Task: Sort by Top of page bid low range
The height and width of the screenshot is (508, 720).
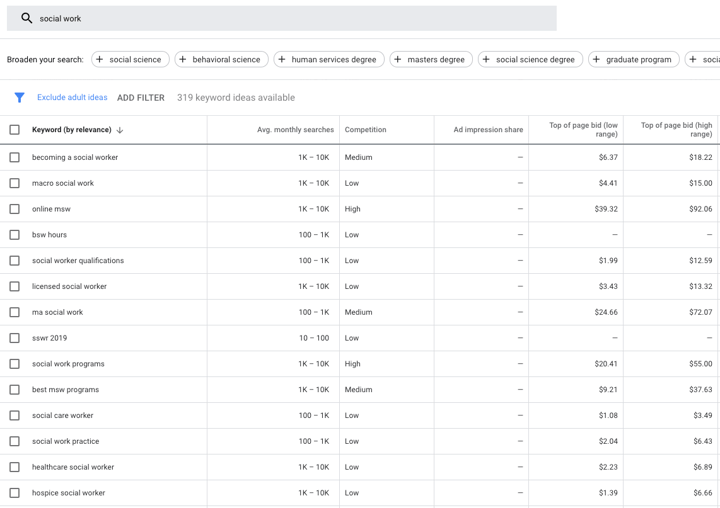Action: click(x=583, y=130)
